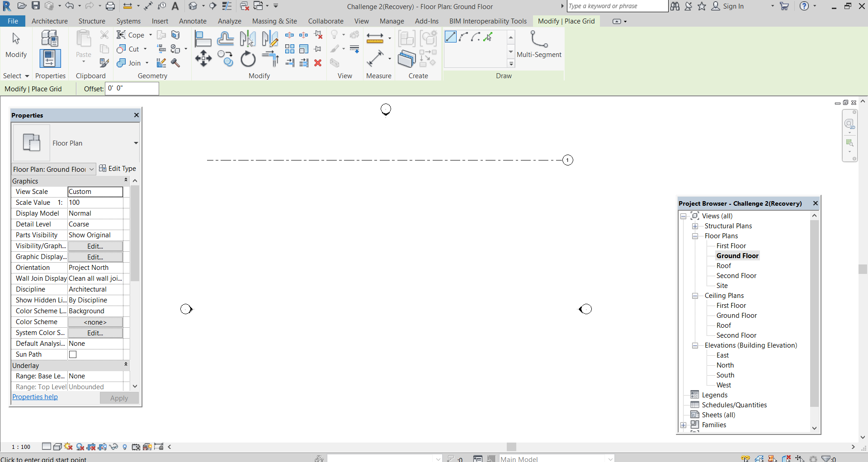Viewport: 868px width, 462px height.
Task: Open the Architecture ribbon tab
Action: 49,21
